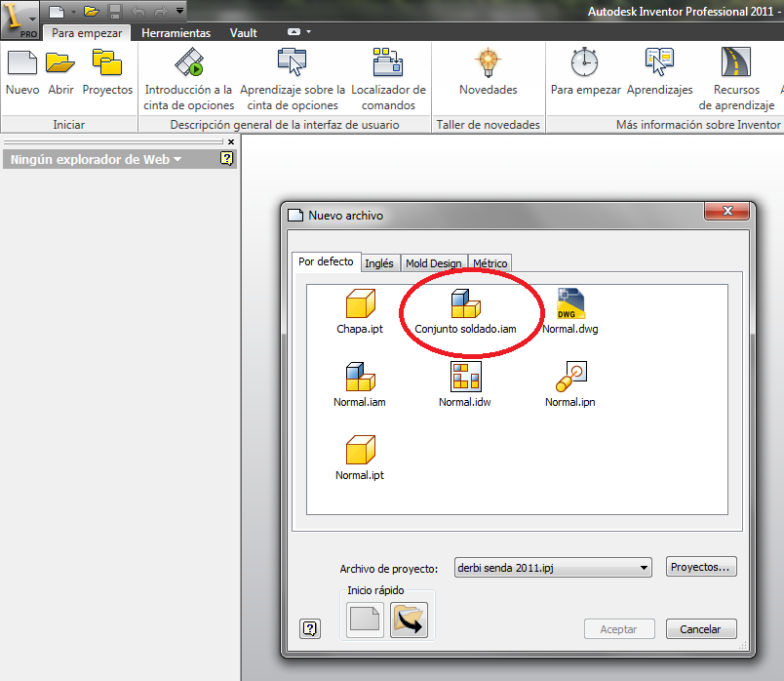Click the Aceptar button
The image size is (784, 681).
(x=619, y=629)
